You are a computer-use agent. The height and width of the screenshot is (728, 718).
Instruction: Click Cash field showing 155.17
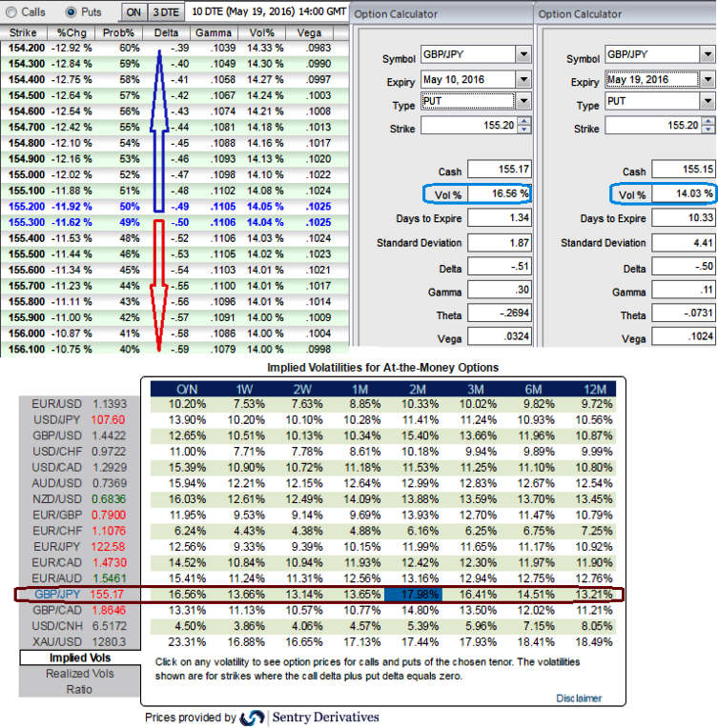coord(499,170)
